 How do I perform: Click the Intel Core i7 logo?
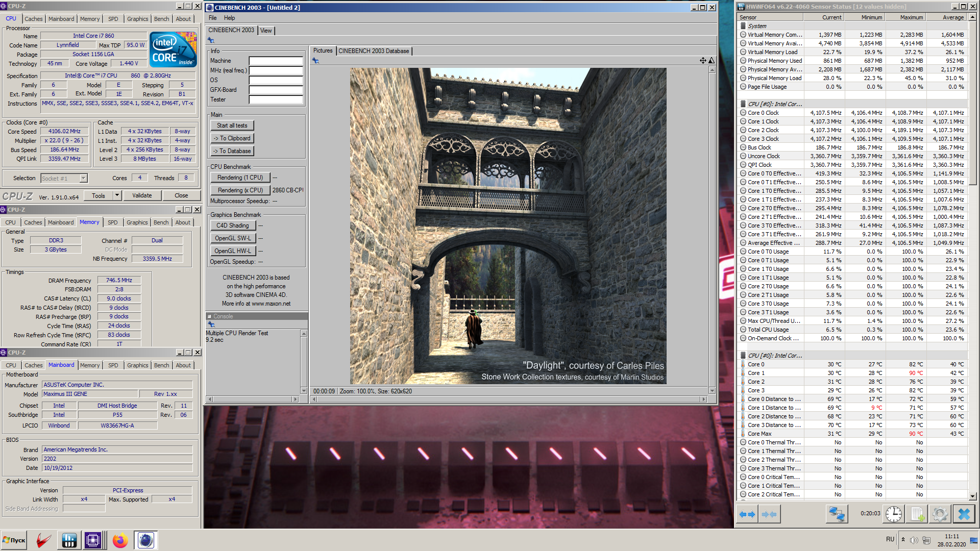click(173, 49)
